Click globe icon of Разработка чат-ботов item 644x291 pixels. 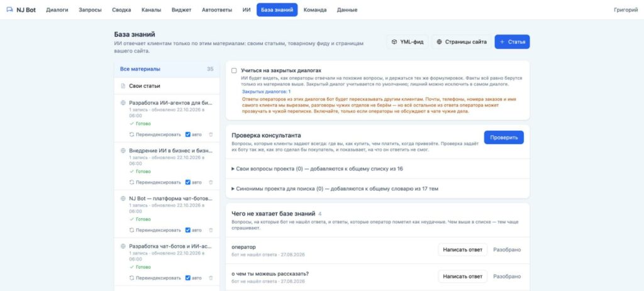tap(123, 246)
